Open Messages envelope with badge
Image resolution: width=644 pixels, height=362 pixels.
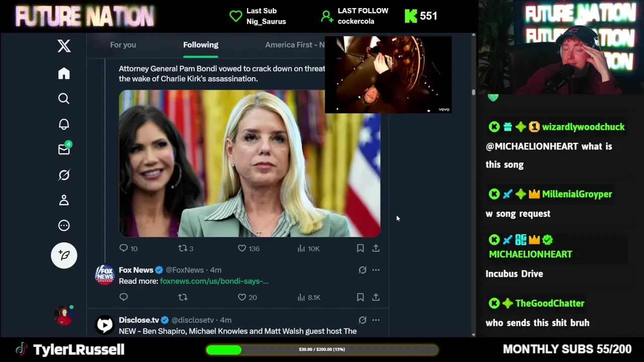(64, 149)
